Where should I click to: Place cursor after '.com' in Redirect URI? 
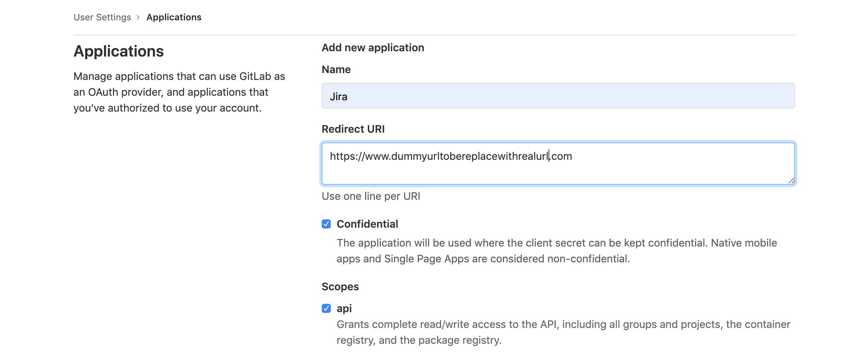[573, 156]
